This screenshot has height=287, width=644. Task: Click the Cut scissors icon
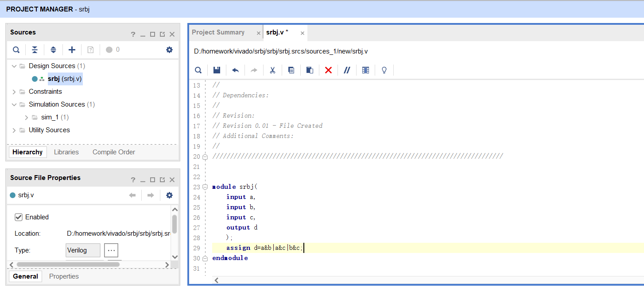pyautogui.click(x=272, y=70)
